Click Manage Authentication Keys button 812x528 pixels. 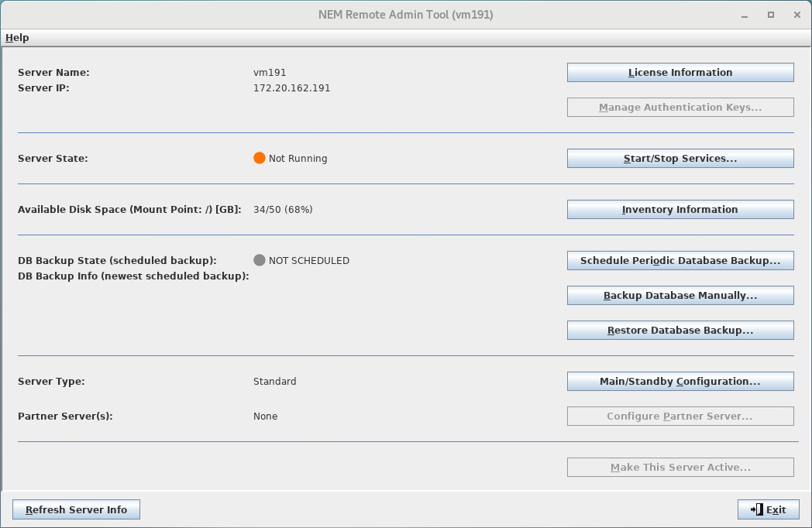pos(680,107)
